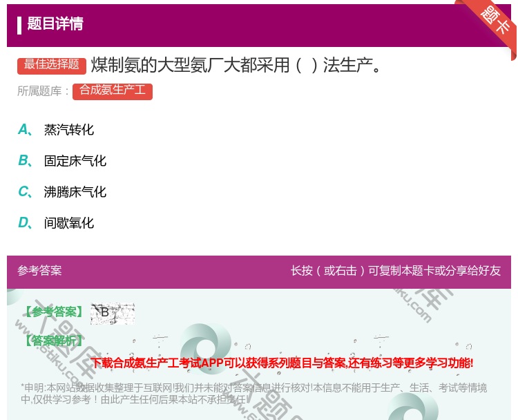This screenshot has width=518, height=420.
Task: Click the 【参考答案】 label
Action: coord(54,312)
